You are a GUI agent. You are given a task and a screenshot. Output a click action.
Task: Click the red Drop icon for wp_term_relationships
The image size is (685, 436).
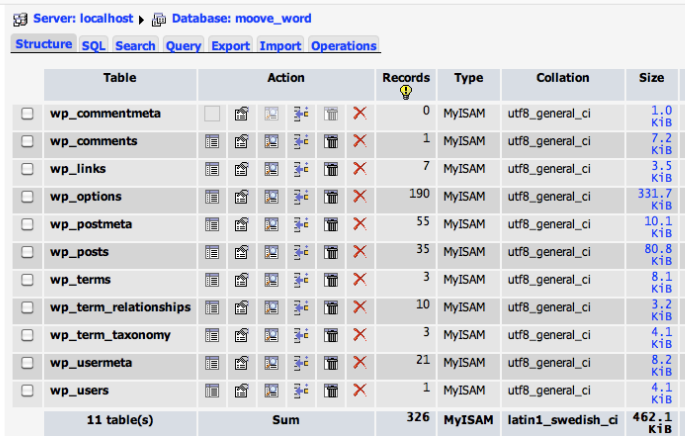[x=360, y=307]
